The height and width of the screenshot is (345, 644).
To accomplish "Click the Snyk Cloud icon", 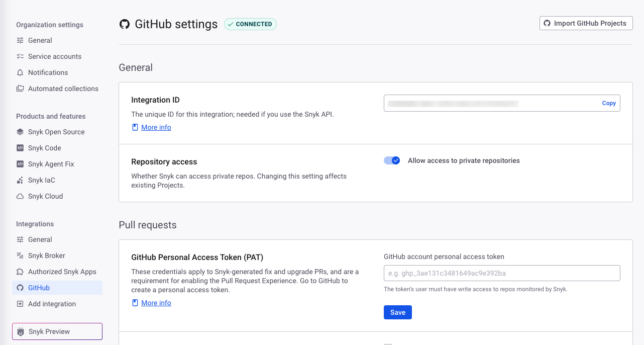I will [20, 196].
